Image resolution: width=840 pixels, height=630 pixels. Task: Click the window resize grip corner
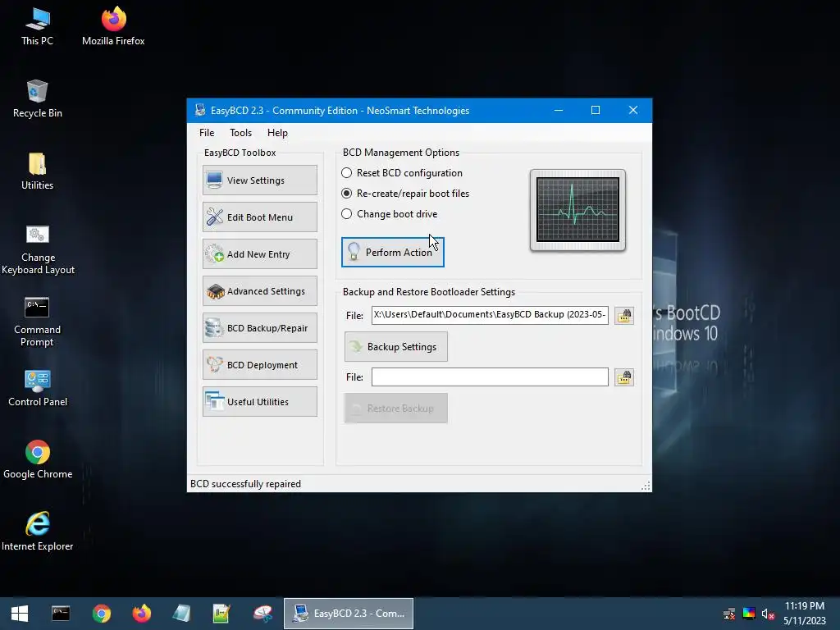tap(646, 486)
